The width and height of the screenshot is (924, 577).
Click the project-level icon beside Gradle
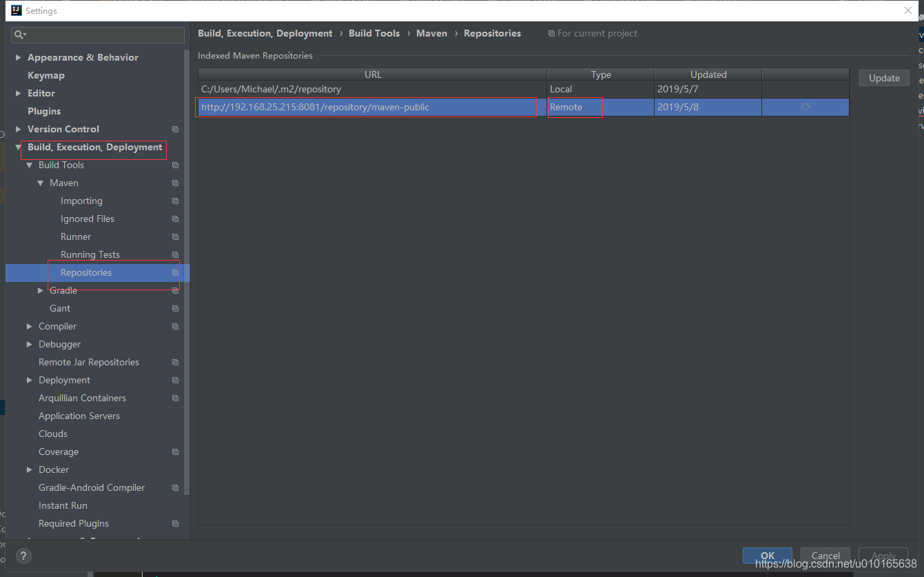click(175, 290)
